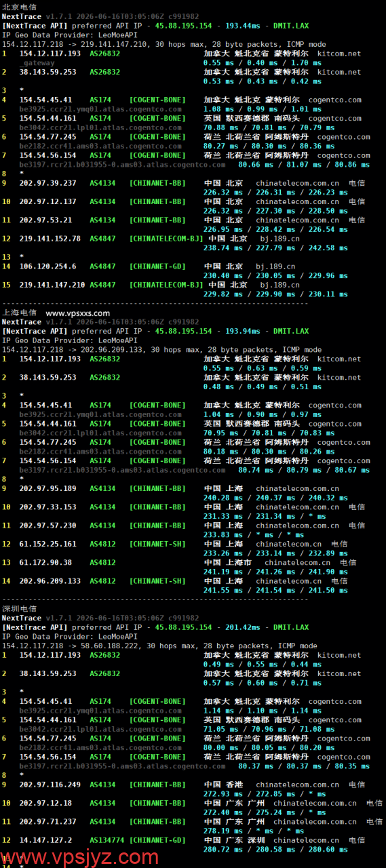Viewport: 386px width, 868px height.
Task: Select hop IP 106.120.254.6
Action: pyautogui.click(x=48, y=267)
